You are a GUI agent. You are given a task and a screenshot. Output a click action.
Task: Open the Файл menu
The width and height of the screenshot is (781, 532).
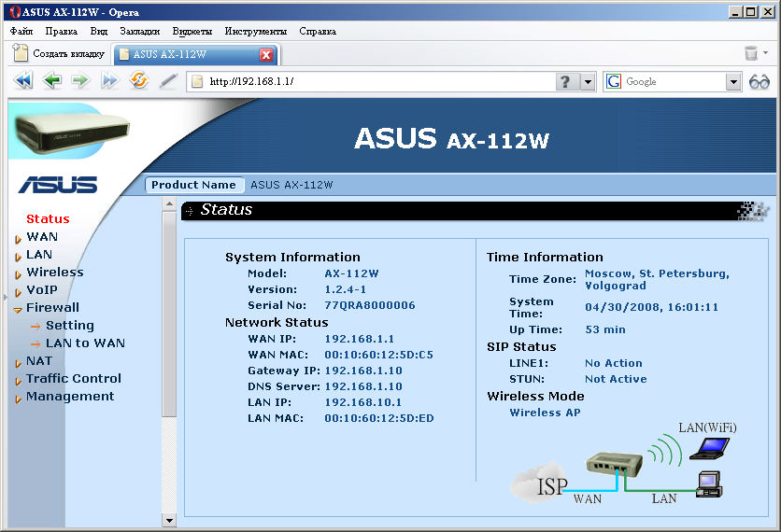(21, 32)
